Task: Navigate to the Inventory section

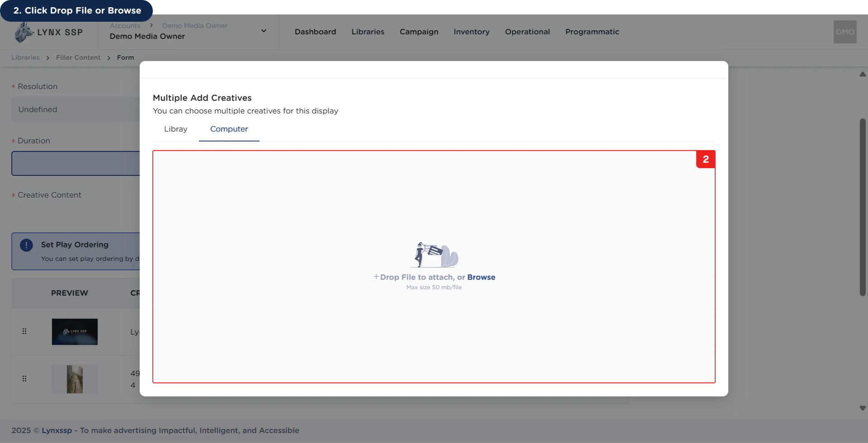Action: pos(472,32)
